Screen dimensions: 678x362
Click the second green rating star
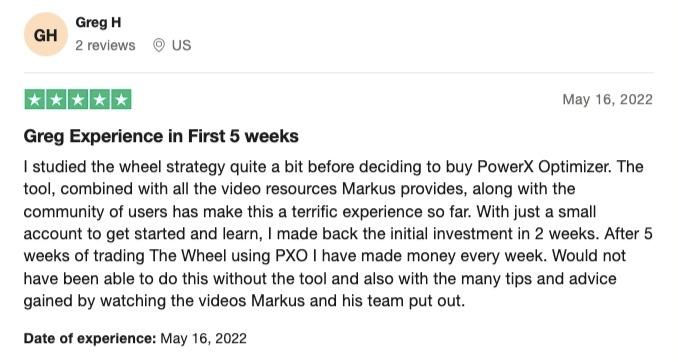click(x=56, y=100)
